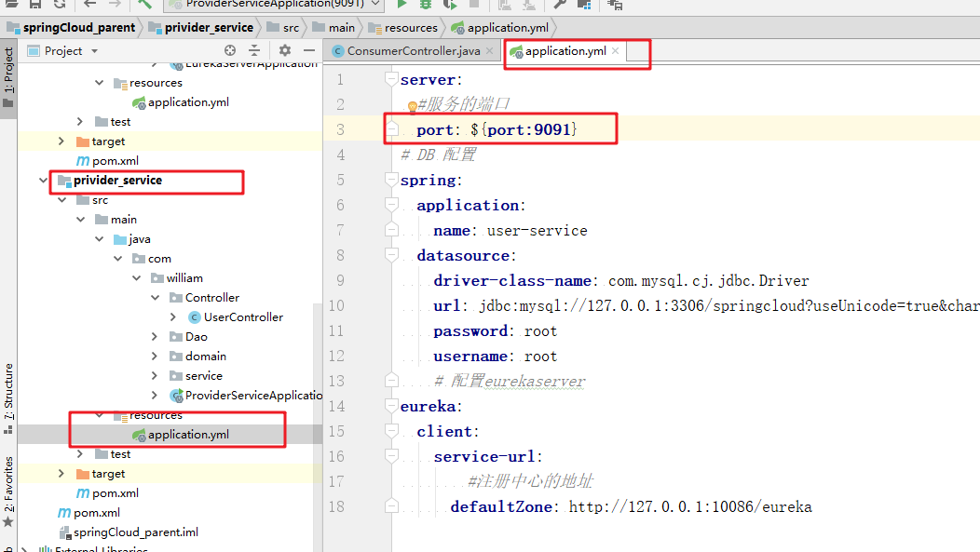
Task: Toggle the fold marker on the defaultZone line
Action: (391, 506)
